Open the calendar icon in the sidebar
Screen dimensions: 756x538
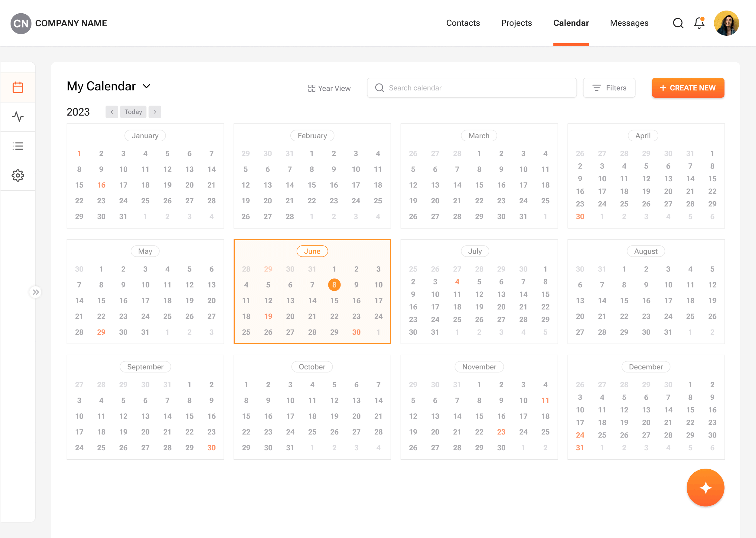[18, 87]
